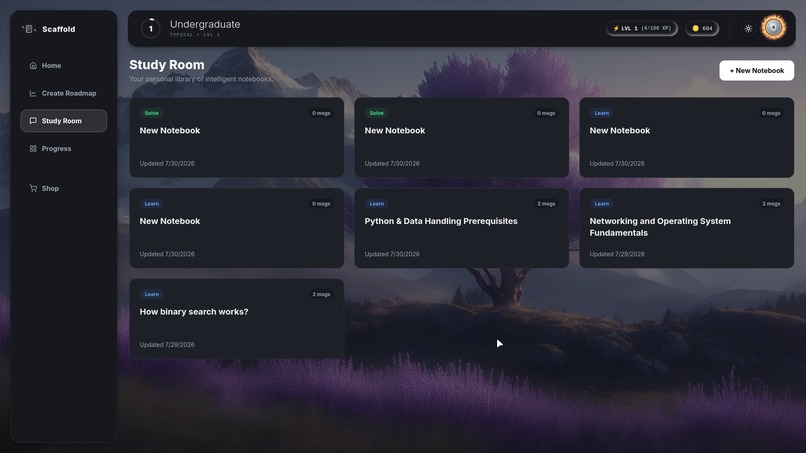Go to Home in sidebar
The width and height of the screenshot is (806, 453).
coord(64,65)
